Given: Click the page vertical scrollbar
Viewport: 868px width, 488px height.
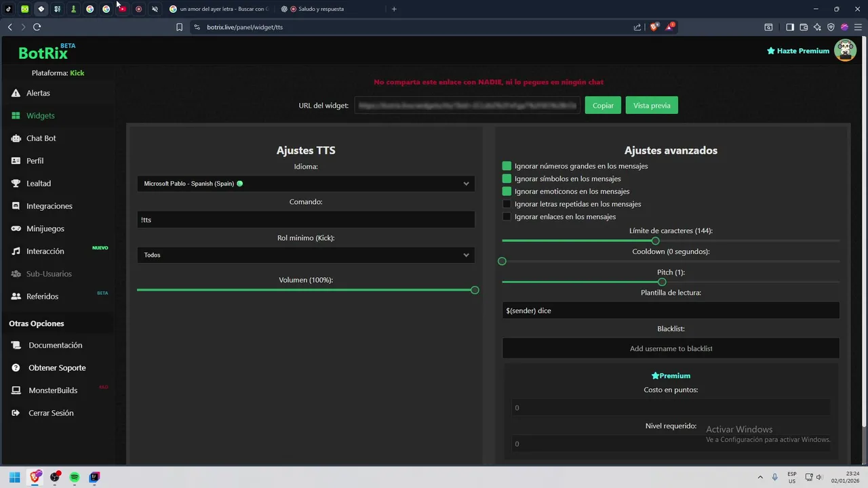Looking at the screenshot, I should point(864,230).
